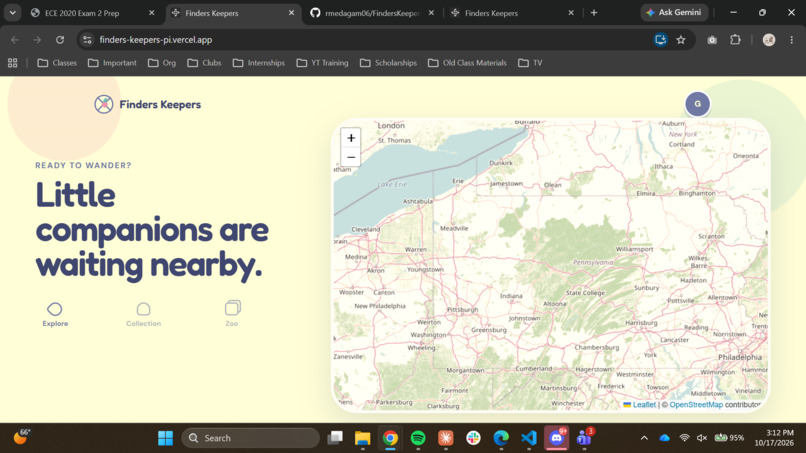The height and width of the screenshot is (453, 806).
Task: Open Discord from the taskbar
Action: click(557, 438)
